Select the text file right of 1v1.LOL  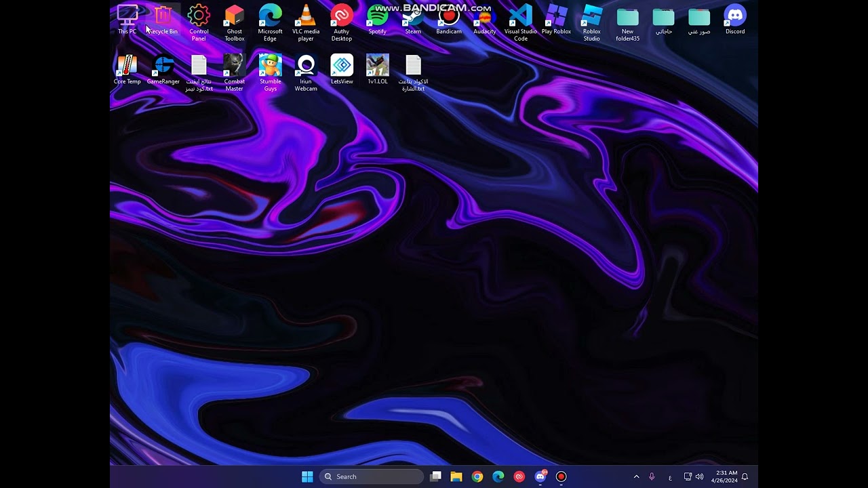pyautogui.click(x=413, y=73)
